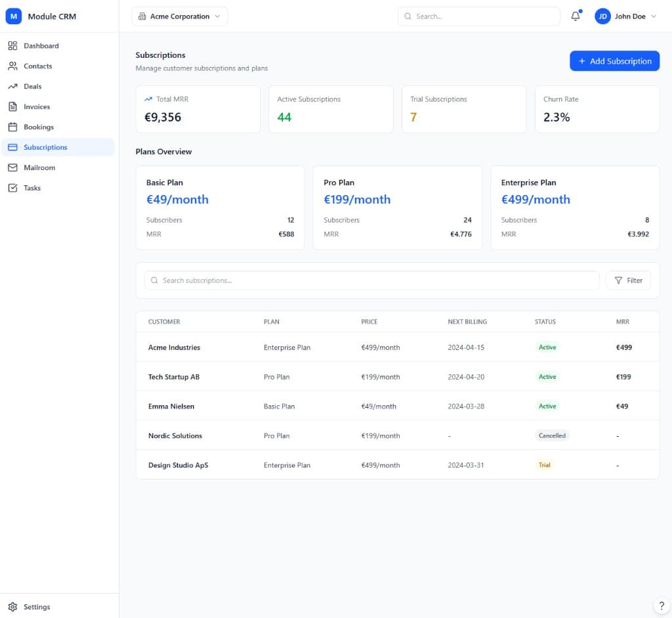Click the Trial status badge

(x=544, y=465)
